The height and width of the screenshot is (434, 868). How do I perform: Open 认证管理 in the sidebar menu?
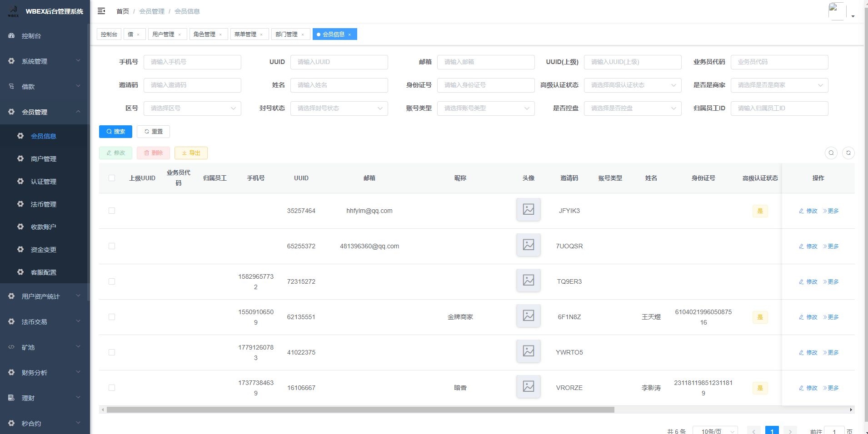point(44,182)
